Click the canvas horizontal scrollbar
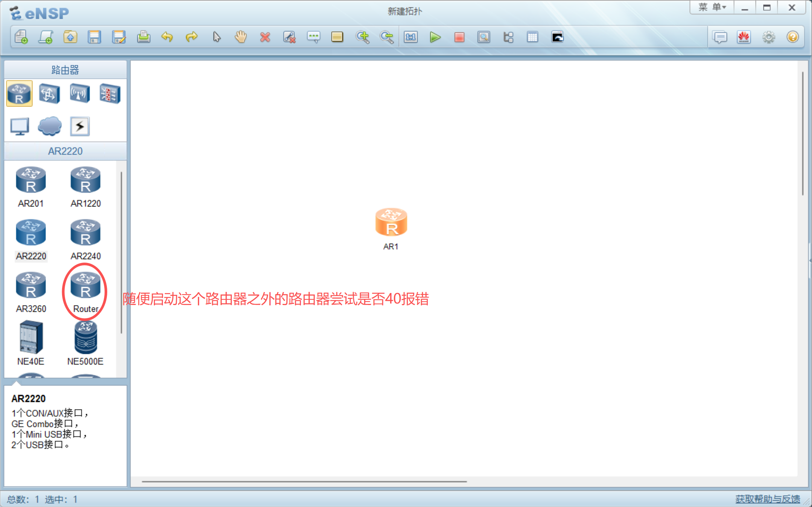Image resolution: width=812 pixels, height=507 pixels. [304, 481]
